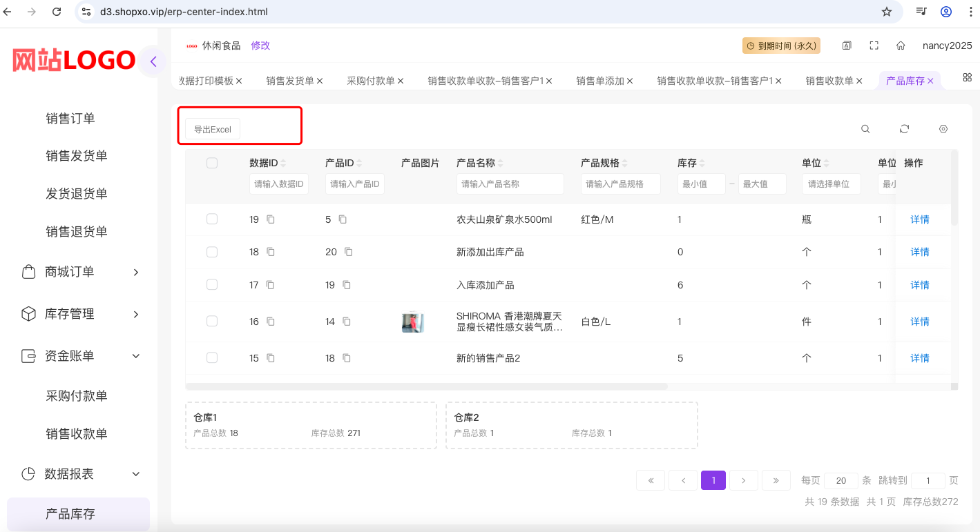Screen dimensions: 980x532
Task: Click the 修改 link beside 休闲食品
Action: tap(260, 46)
